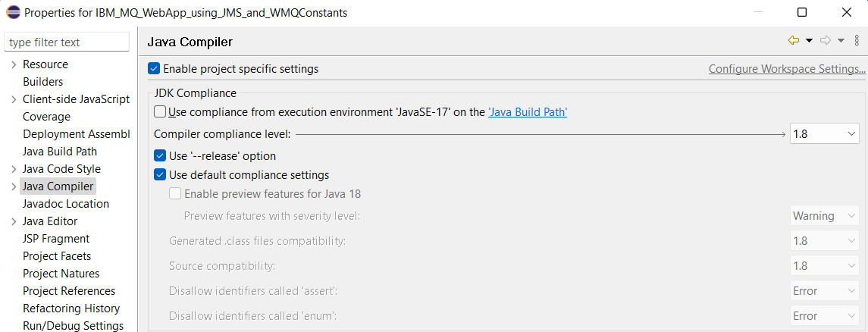Select Java Build Path in sidebar
The width and height of the screenshot is (868, 332).
[60, 152]
